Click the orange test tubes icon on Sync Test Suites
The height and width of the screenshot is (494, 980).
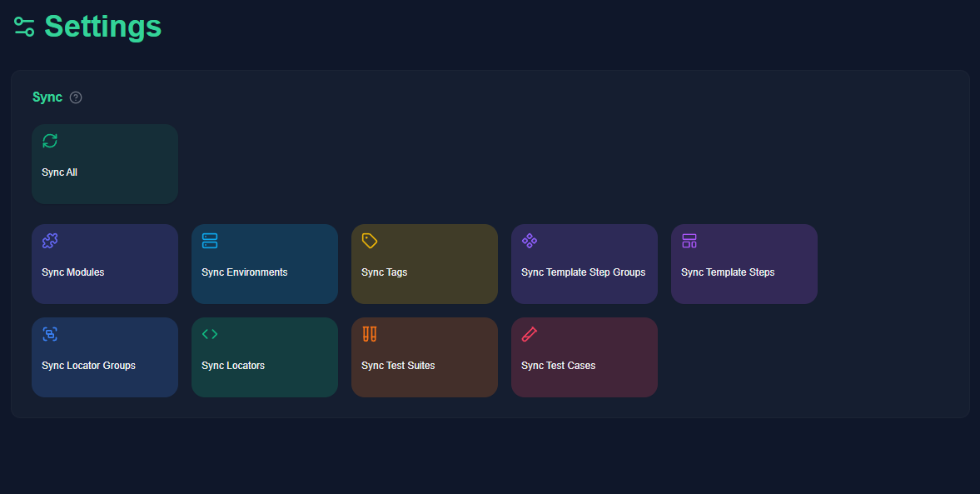tap(370, 334)
